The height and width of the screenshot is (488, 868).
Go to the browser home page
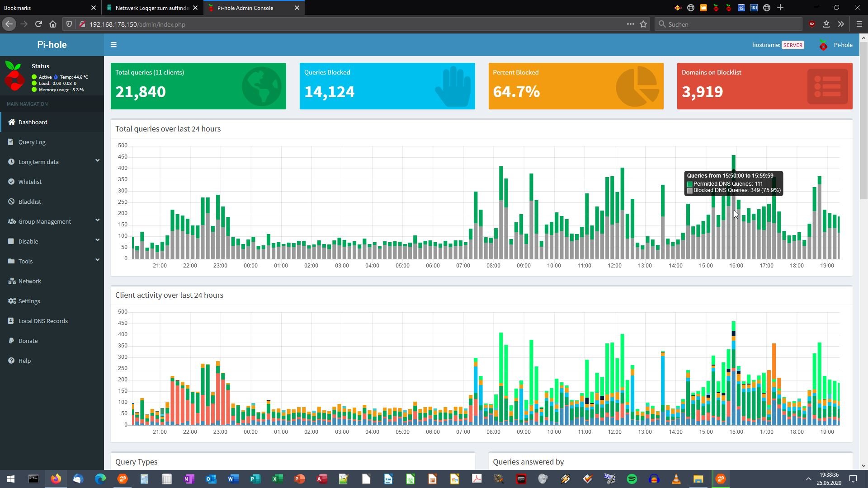pos(53,24)
